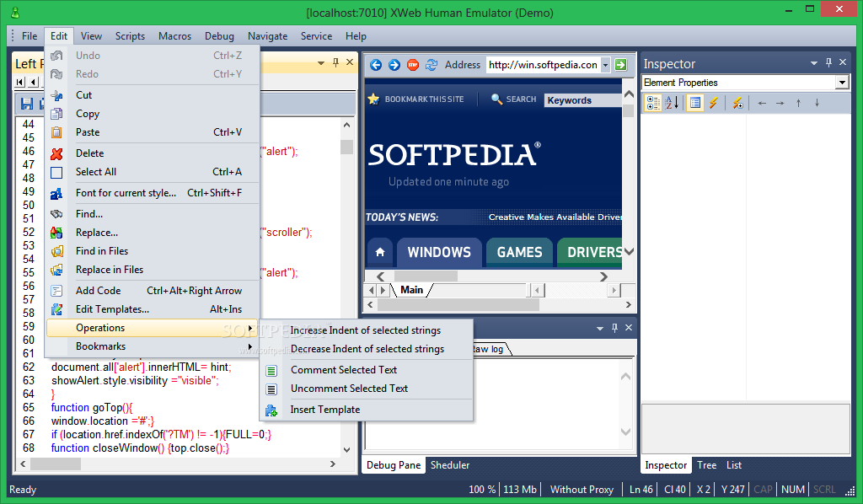
Task: Click Inspector right arrow navigation icon
Action: coord(780,103)
